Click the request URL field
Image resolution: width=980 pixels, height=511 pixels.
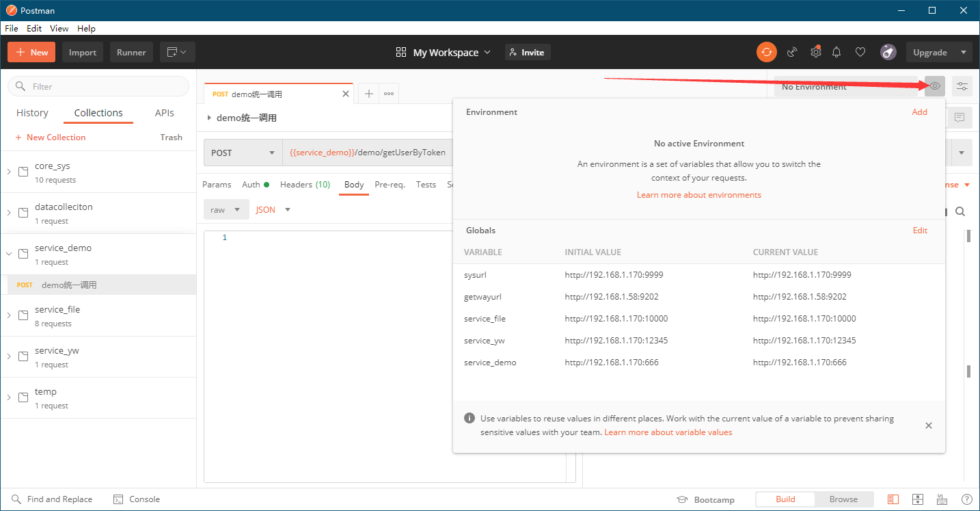pyautogui.click(x=368, y=153)
